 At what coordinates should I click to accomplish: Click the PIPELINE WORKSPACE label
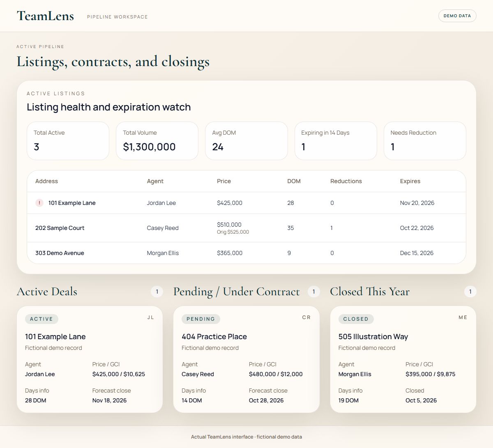(117, 17)
